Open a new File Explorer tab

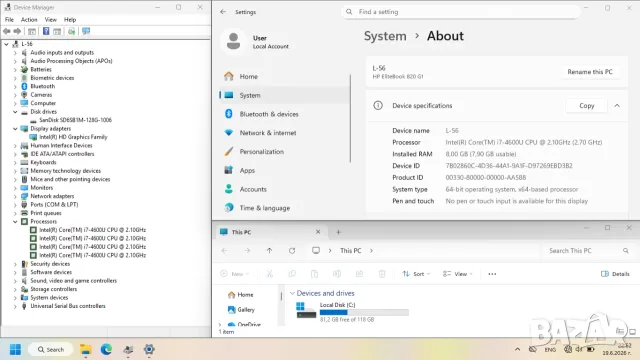[x=338, y=232]
